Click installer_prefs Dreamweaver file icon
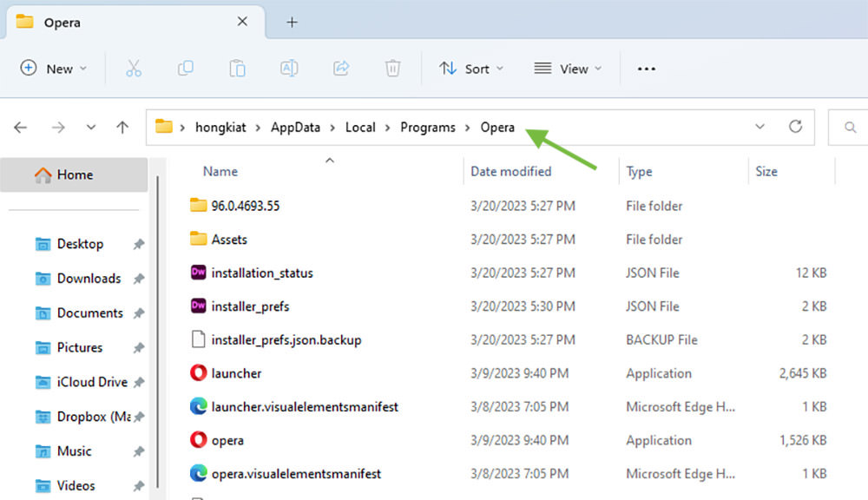The width and height of the screenshot is (868, 500). click(x=198, y=306)
